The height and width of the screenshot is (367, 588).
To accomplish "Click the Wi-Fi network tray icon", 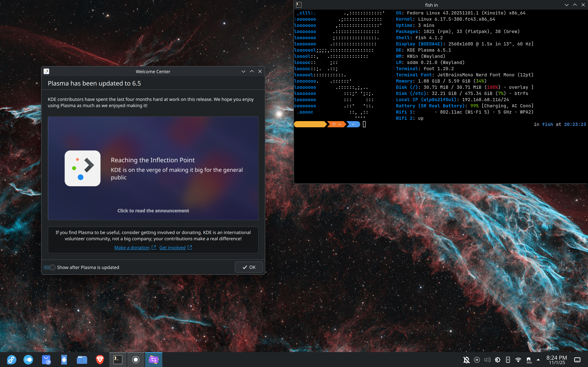I will coord(518,360).
